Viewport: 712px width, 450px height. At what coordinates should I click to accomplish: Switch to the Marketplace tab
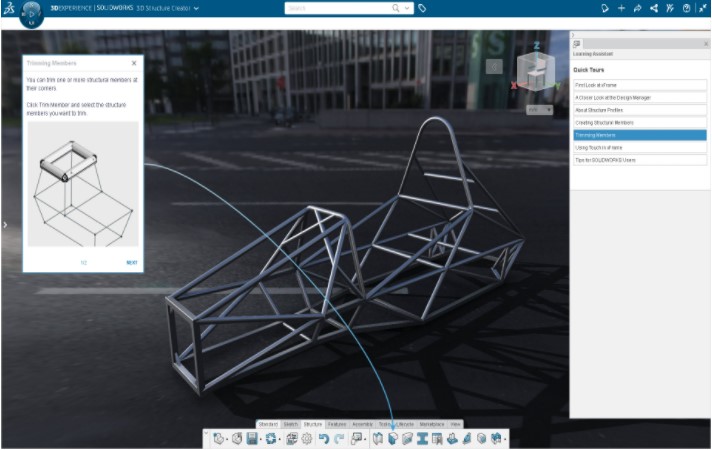[x=432, y=424]
